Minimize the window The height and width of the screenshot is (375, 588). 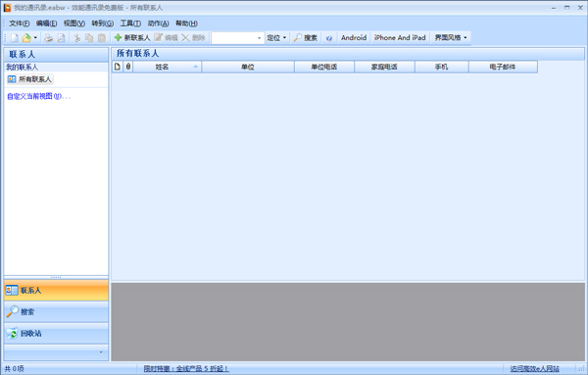(554, 8)
